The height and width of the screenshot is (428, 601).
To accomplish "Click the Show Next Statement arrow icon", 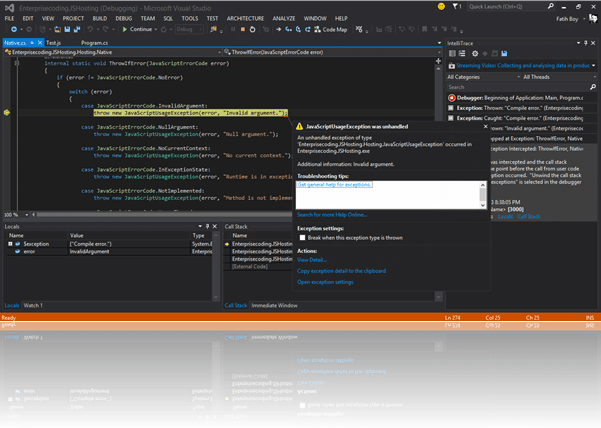I will (279, 29).
